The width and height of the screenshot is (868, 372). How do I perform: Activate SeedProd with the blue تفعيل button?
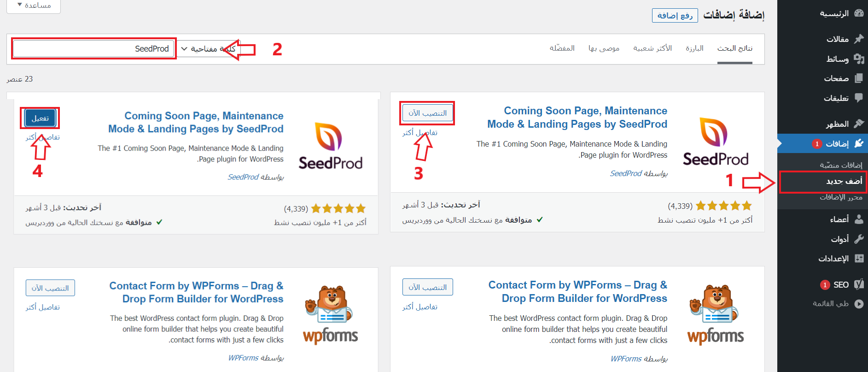(40, 118)
